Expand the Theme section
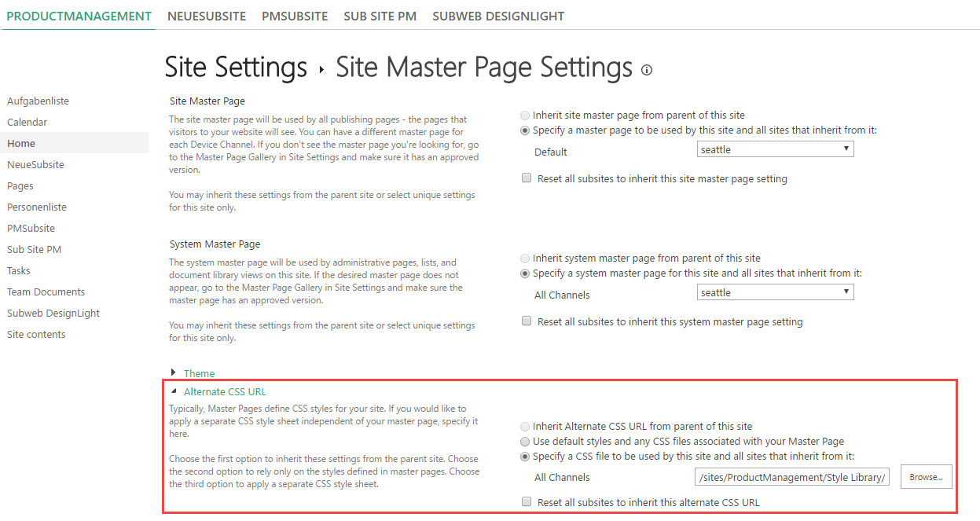The image size is (980, 521). coord(199,374)
